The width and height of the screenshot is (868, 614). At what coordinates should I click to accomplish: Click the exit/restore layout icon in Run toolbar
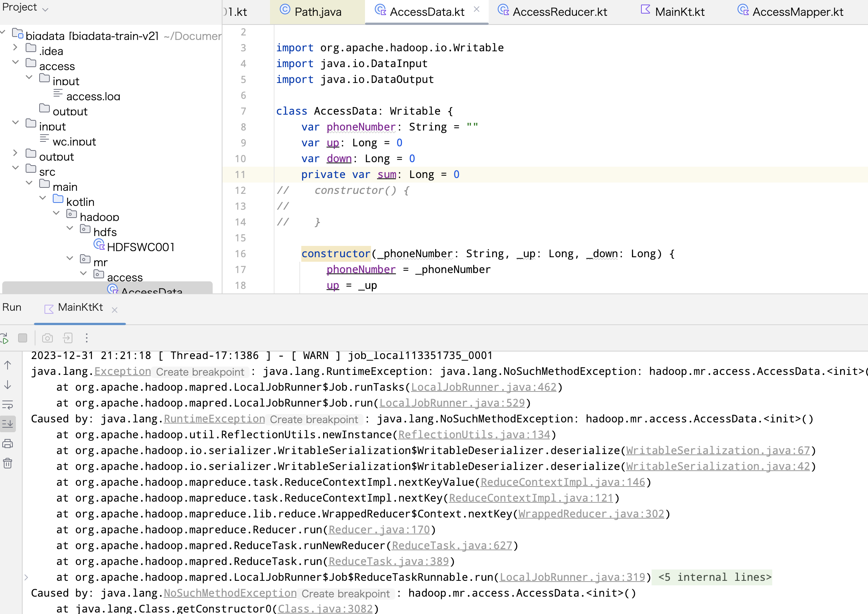(67, 338)
